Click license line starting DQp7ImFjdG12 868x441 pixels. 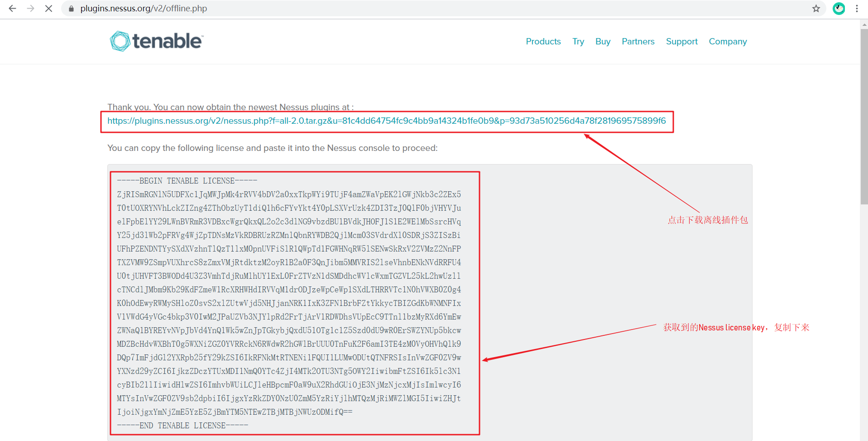tap(289, 358)
